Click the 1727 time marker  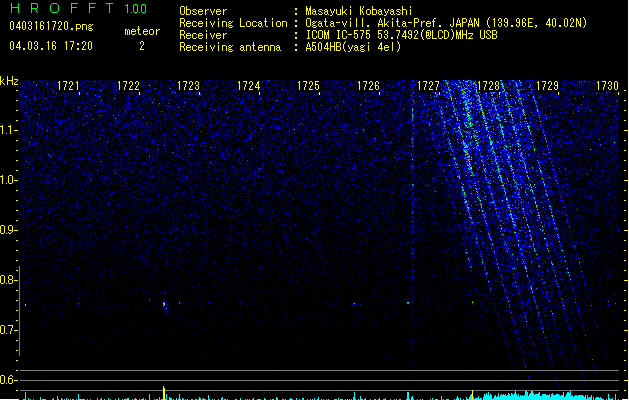[x=428, y=86]
